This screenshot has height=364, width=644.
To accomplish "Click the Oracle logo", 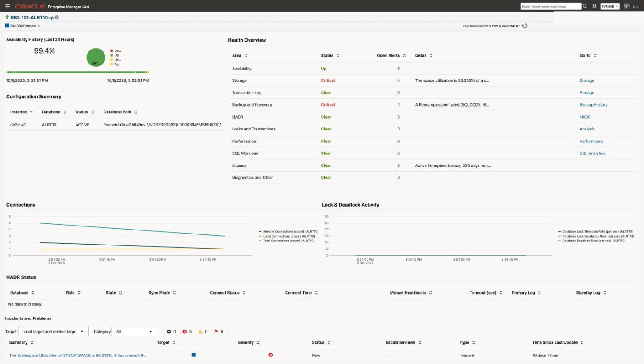I will click(x=30, y=7).
